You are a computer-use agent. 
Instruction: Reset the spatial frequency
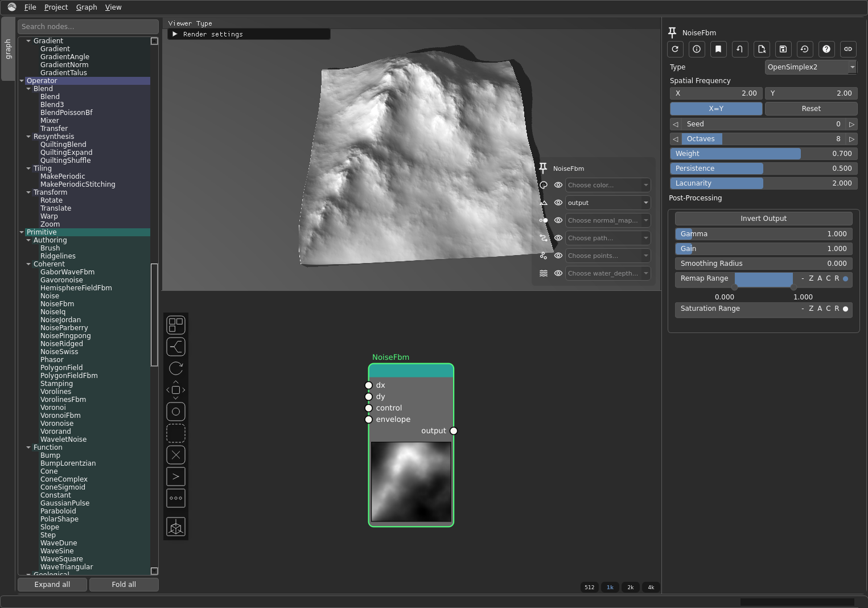point(811,109)
